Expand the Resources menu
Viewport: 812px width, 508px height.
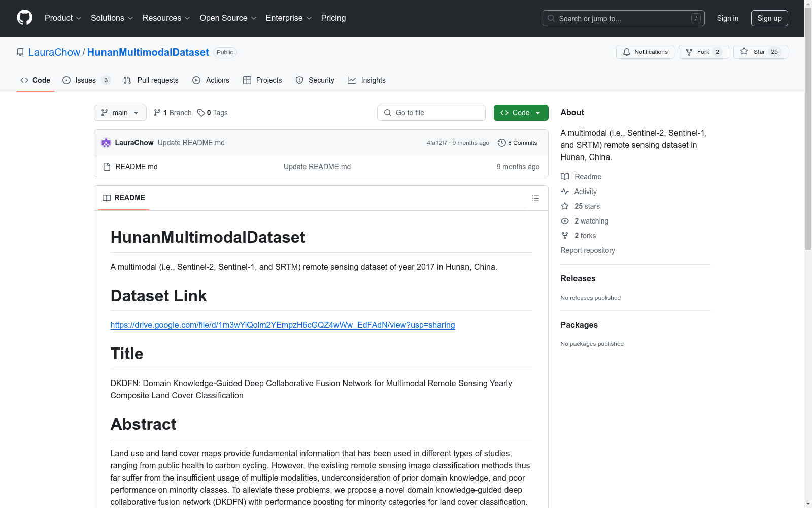point(166,18)
